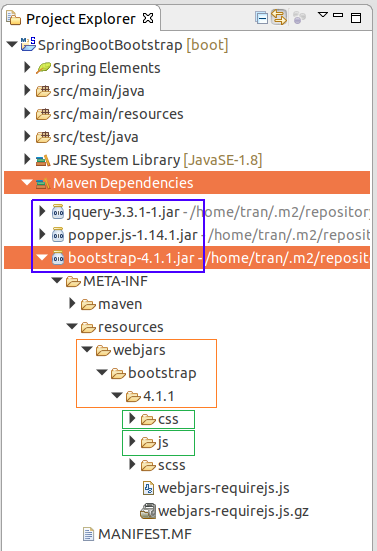377x551 pixels.
Task: Collapse the META-INF folder
Action: tap(57, 280)
